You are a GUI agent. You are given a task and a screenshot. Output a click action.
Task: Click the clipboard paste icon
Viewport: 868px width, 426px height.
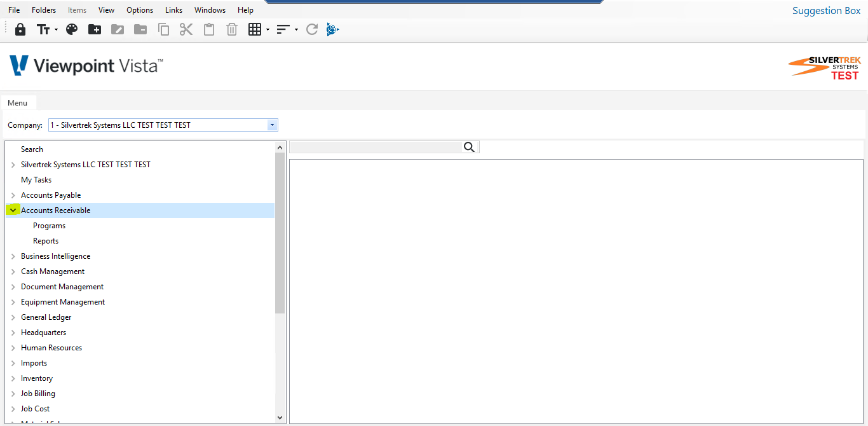pos(209,29)
